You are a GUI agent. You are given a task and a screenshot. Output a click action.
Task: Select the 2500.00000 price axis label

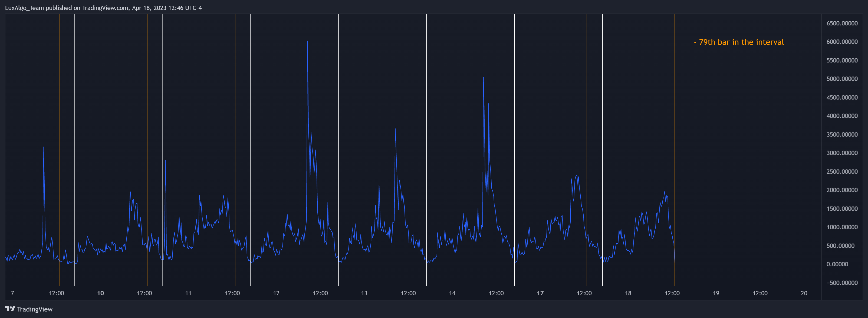(x=842, y=171)
